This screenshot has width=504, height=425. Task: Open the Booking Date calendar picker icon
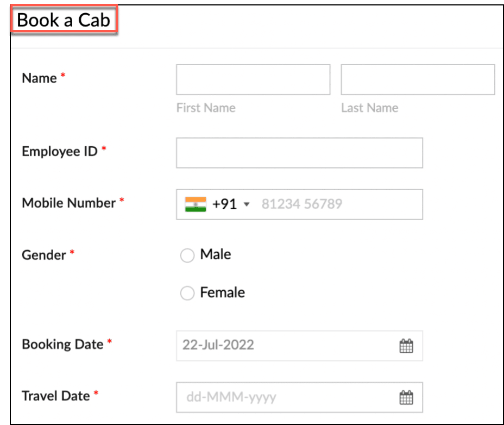406,346
